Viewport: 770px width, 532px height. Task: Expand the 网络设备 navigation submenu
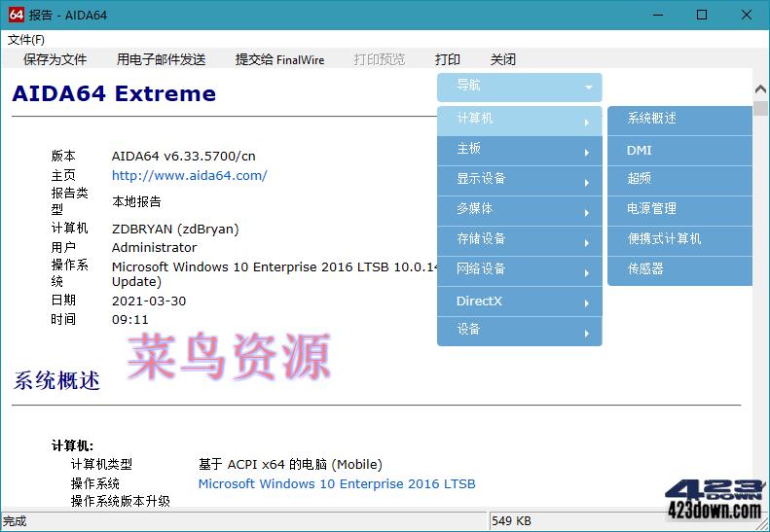pyautogui.click(x=520, y=271)
